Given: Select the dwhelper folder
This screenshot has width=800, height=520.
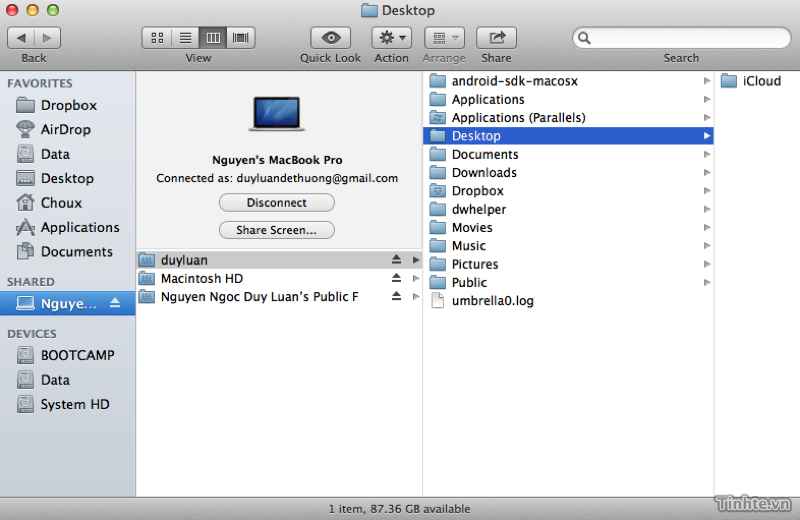Looking at the screenshot, I should pyautogui.click(x=568, y=209).
